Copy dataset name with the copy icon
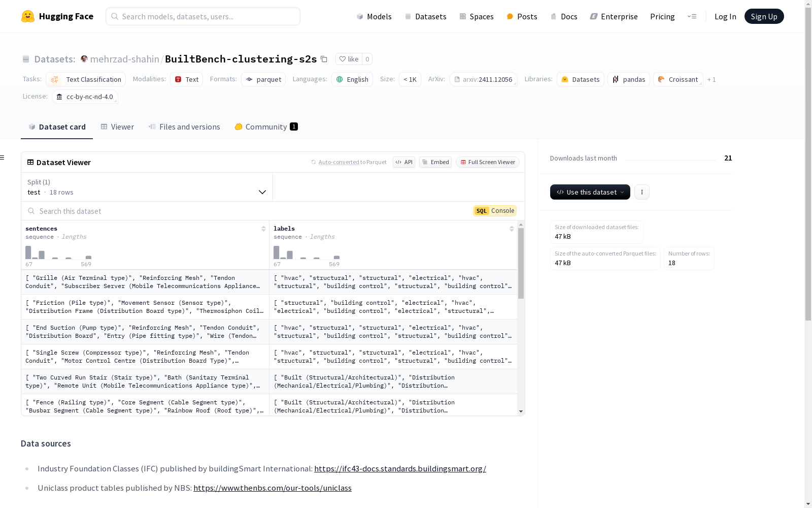 [324, 59]
